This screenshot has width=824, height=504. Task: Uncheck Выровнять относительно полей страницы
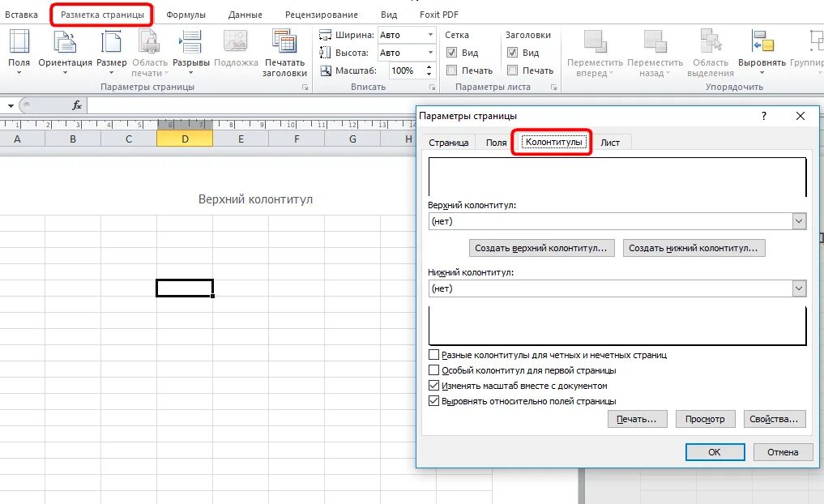433,401
